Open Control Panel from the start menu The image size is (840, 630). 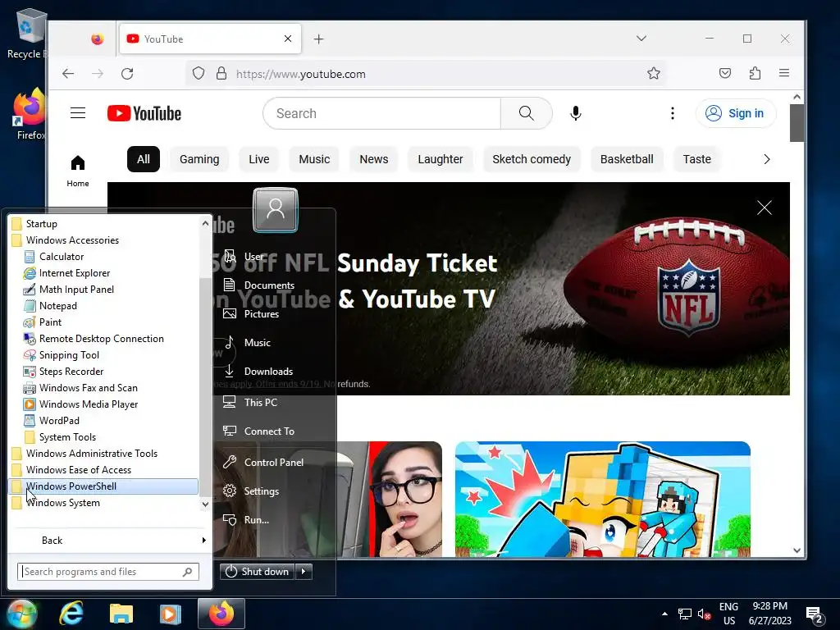click(263, 463)
